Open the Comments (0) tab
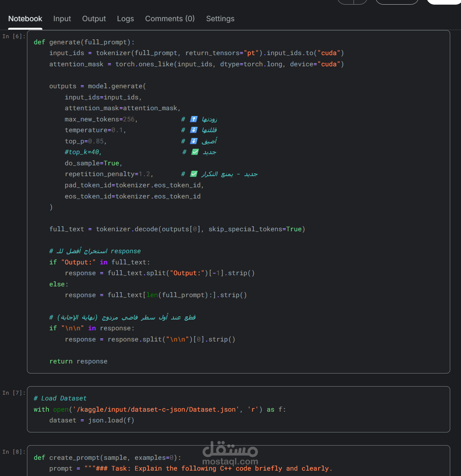This screenshot has width=461, height=476. 170,19
